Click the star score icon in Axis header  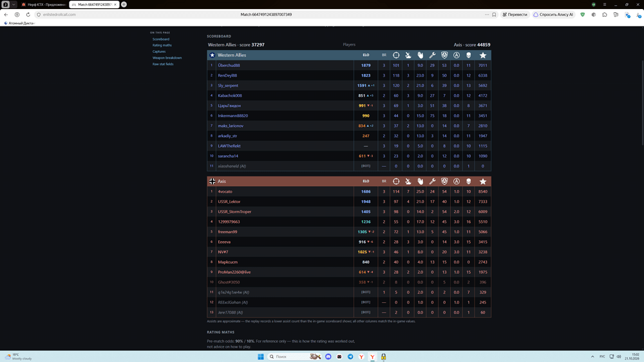(x=482, y=181)
